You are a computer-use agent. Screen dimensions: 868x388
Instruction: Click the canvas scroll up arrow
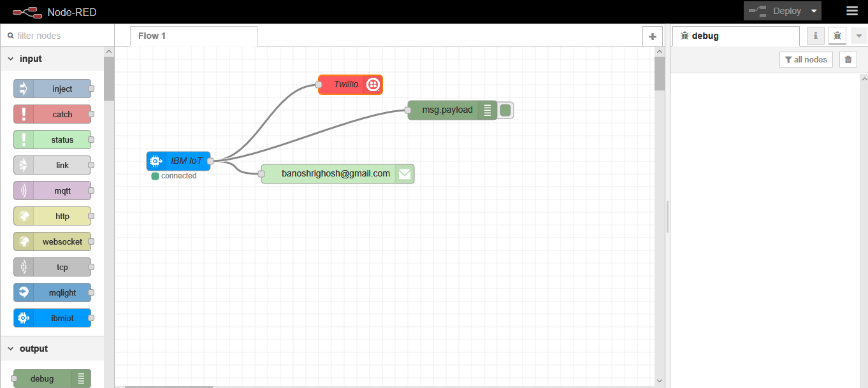[x=660, y=52]
